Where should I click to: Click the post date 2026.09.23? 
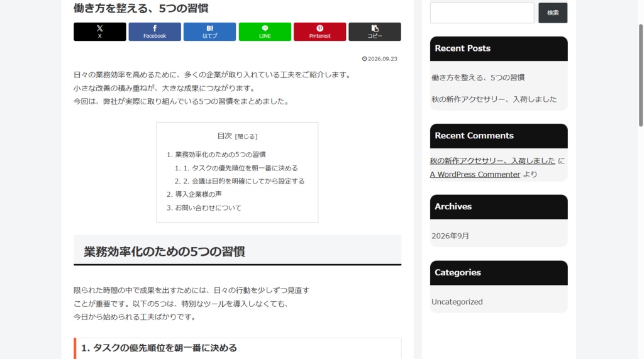[x=379, y=58]
